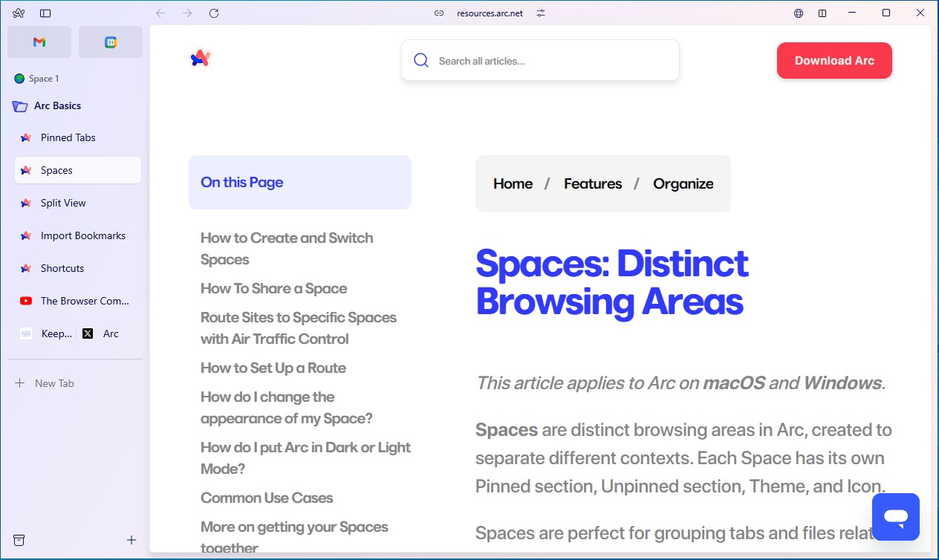Click the Space 1 label
This screenshot has height=560, width=939.
coord(44,79)
